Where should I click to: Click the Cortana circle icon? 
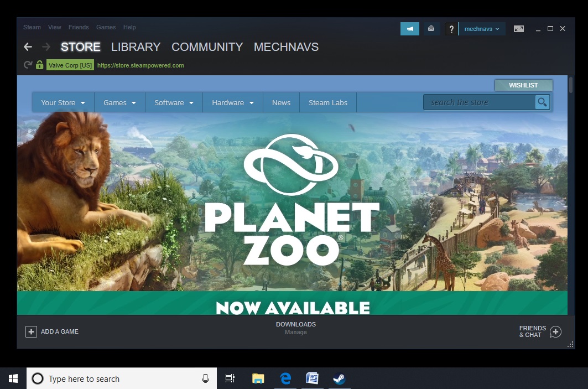click(38, 378)
